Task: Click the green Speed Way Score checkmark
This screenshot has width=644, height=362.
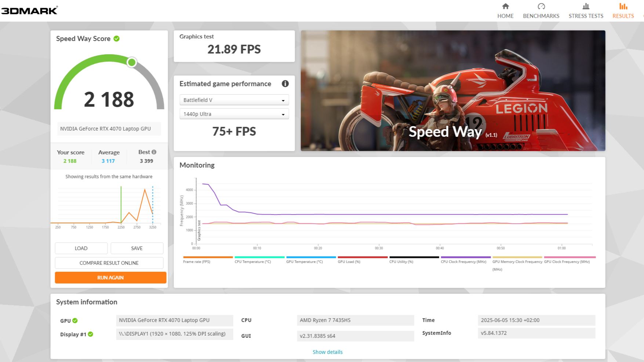Action: pos(116,39)
